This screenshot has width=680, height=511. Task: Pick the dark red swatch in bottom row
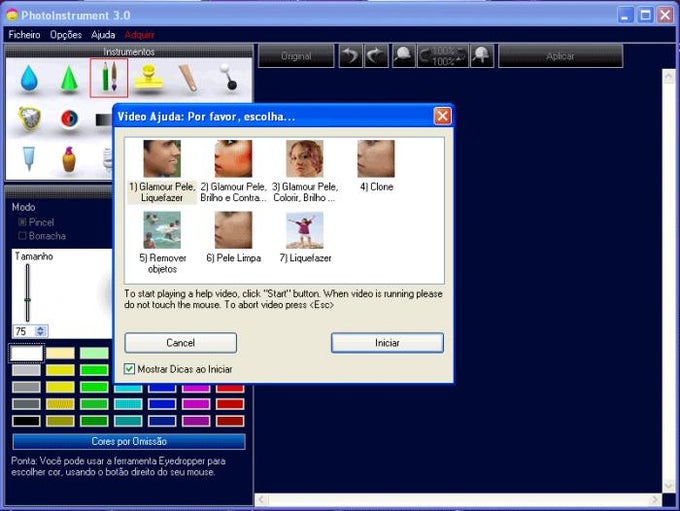pos(230,421)
